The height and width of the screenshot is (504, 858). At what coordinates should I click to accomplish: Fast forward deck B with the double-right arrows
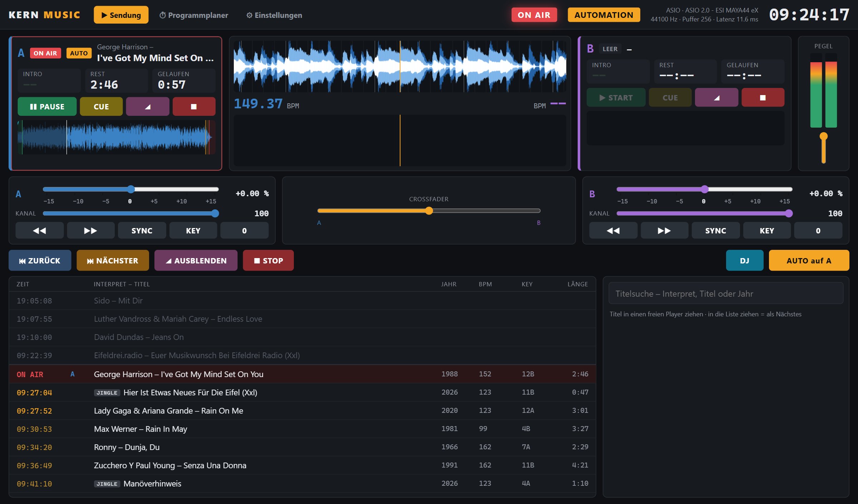click(x=664, y=231)
